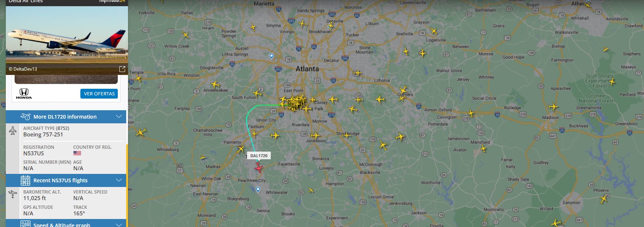This screenshot has width=644, height=227.
Task: Select the yellow plane near Madison
Action: (x=553, y=107)
